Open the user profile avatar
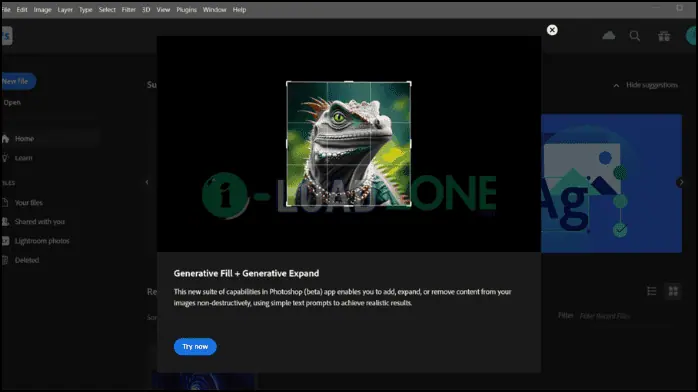The height and width of the screenshot is (392, 698). [x=691, y=36]
